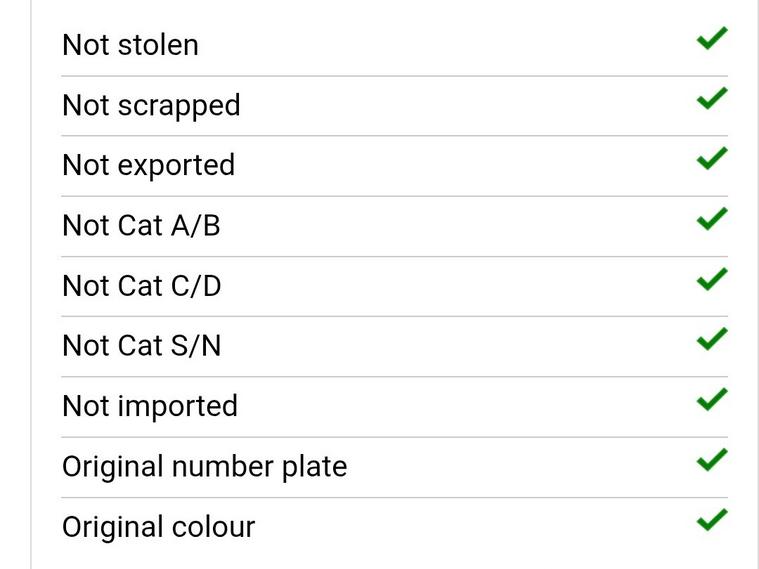Tap the Not Cat A/B green tick
The width and height of the screenshot is (759, 569).
click(711, 219)
